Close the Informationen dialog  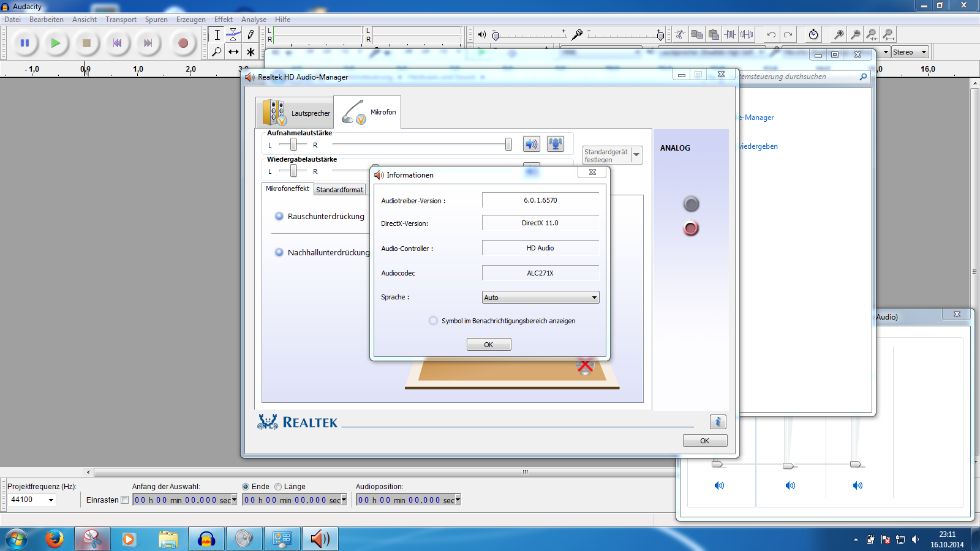[x=592, y=172]
